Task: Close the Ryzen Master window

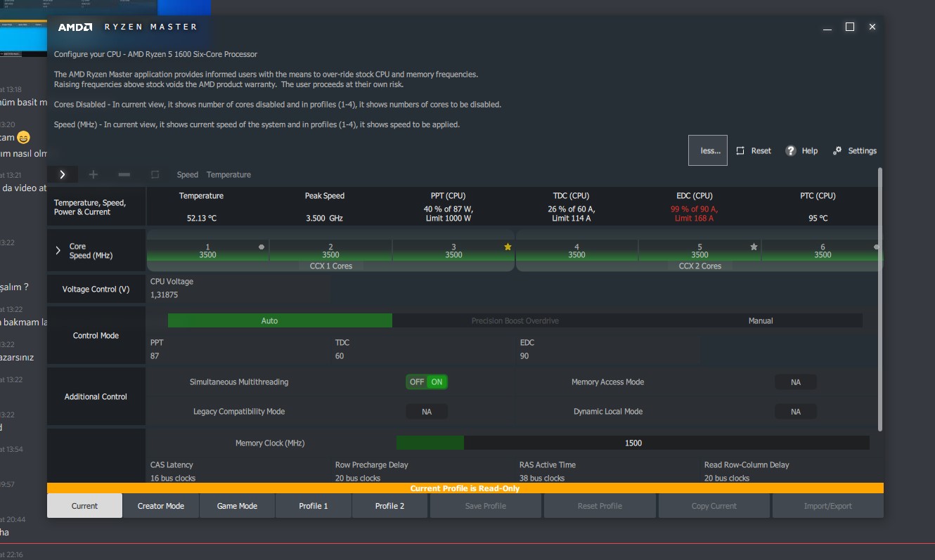Action: [x=872, y=27]
